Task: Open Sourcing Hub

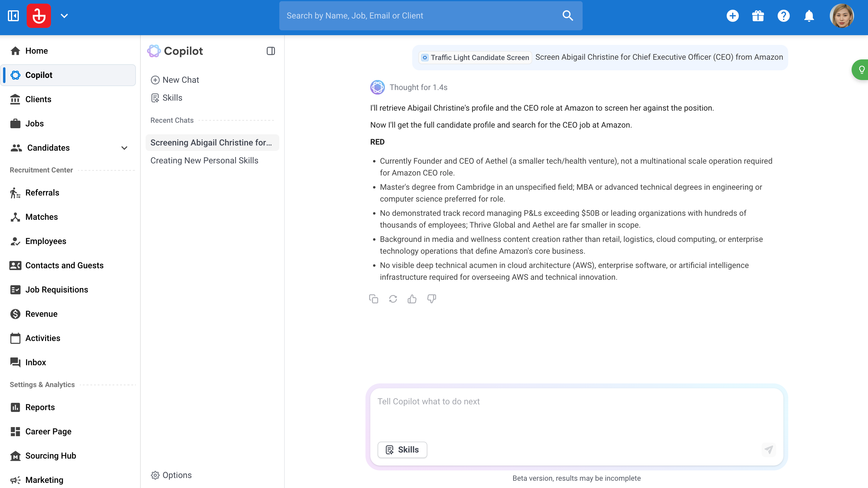Action: (x=69, y=455)
